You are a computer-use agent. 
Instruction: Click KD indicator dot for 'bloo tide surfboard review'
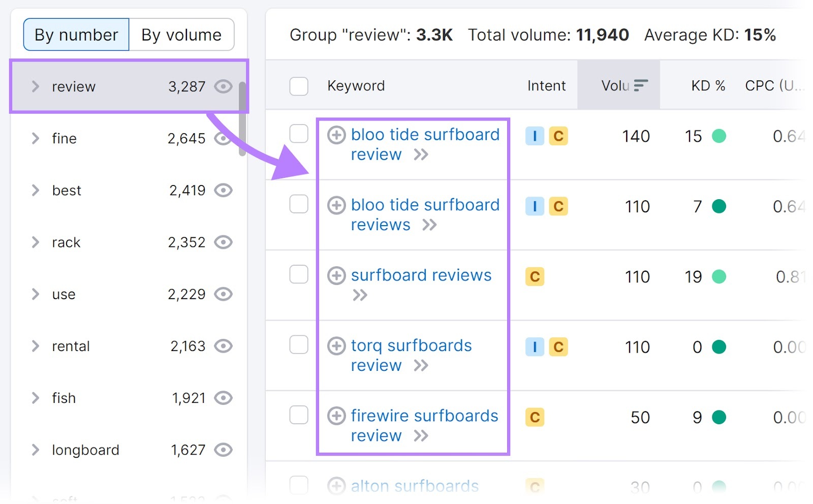(719, 136)
